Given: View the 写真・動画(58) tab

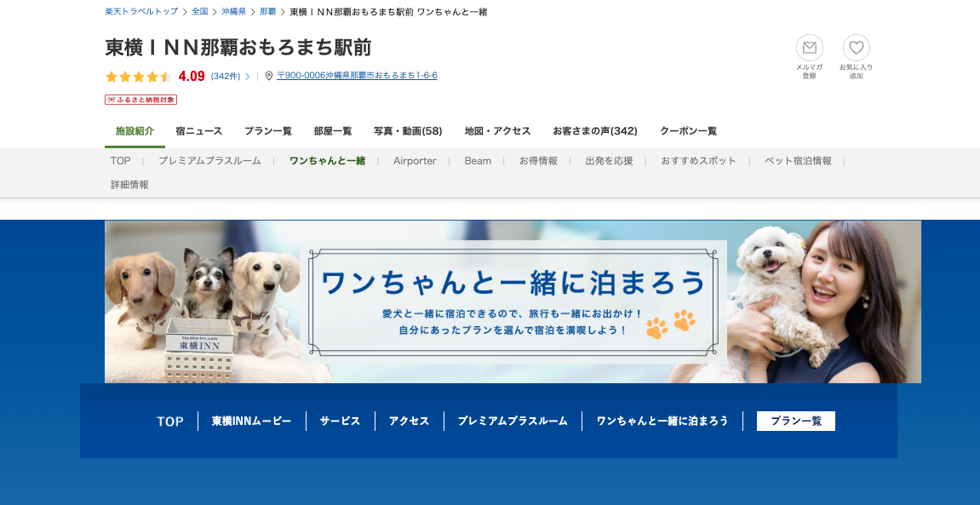Looking at the screenshot, I should pyautogui.click(x=408, y=131).
